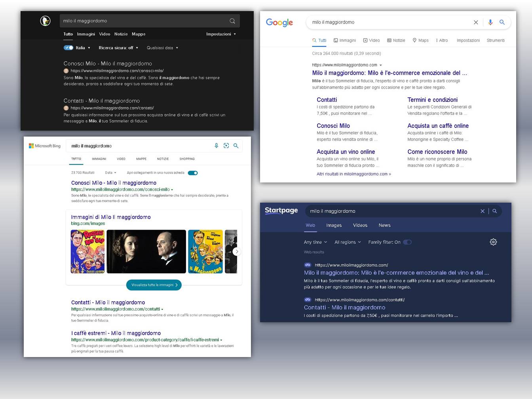Open Startpage settings gear icon
This screenshot has height=399, width=532.
click(493, 242)
